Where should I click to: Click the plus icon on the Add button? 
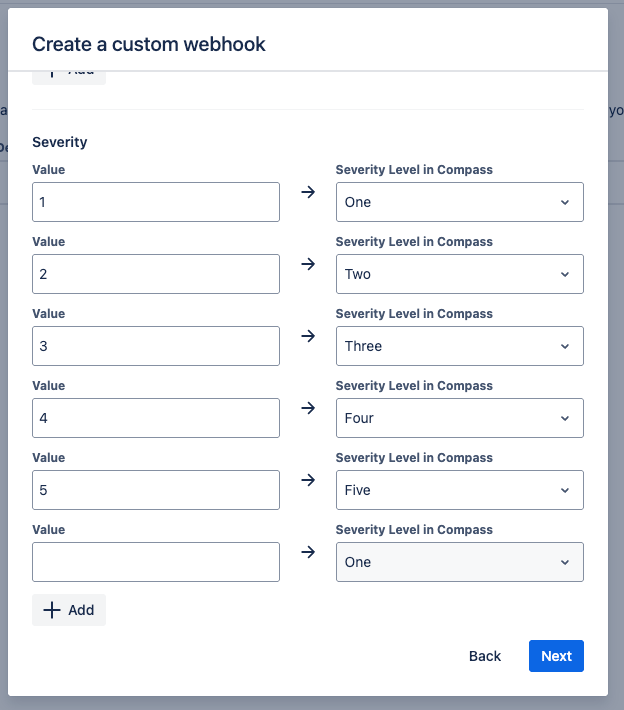point(52,610)
